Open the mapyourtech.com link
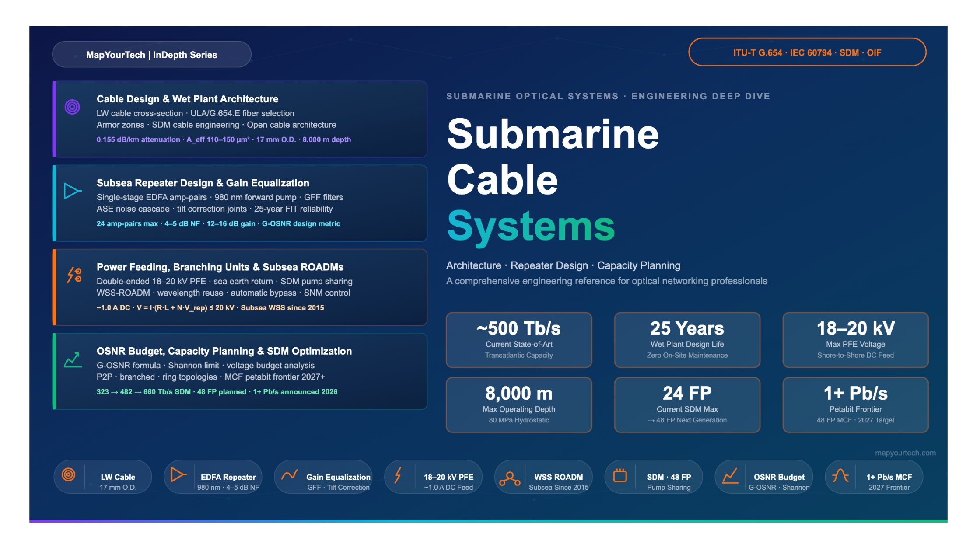This screenshot has height=551, width=980. pos(905,453)
